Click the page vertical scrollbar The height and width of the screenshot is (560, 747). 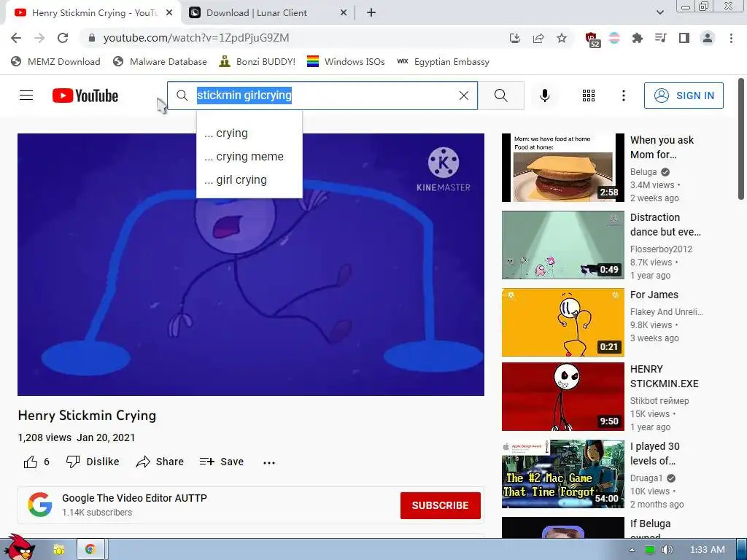pyautogui.click(x=741, y=139)
